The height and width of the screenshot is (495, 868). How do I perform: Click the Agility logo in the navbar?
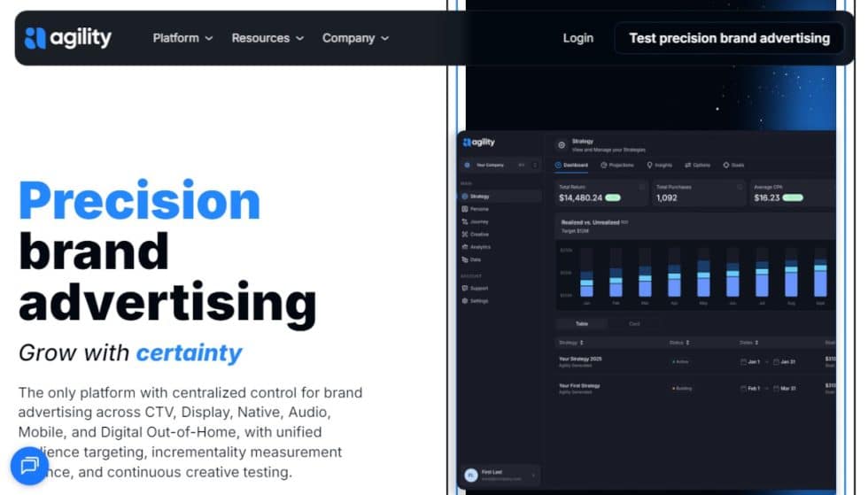[x=68, y=38]
